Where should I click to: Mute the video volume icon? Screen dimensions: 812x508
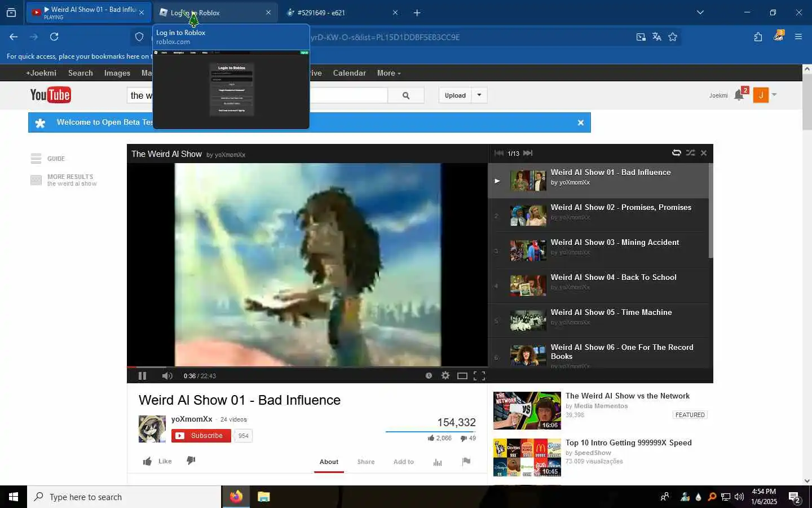click(167, 375)
